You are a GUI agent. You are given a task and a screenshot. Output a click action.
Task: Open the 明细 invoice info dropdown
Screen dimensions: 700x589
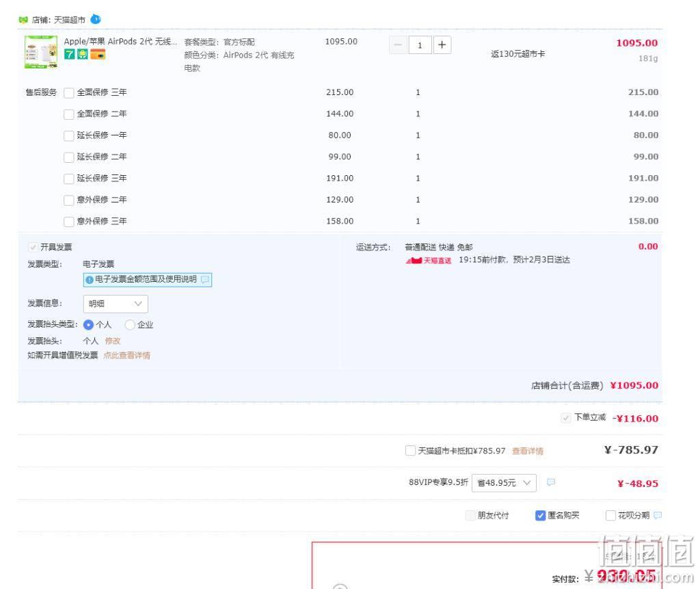(x=116, y=304)
